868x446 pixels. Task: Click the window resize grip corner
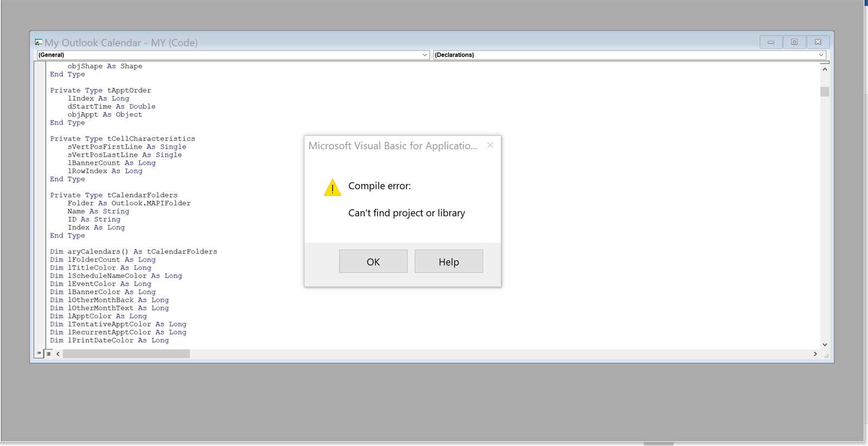(826, 355)
